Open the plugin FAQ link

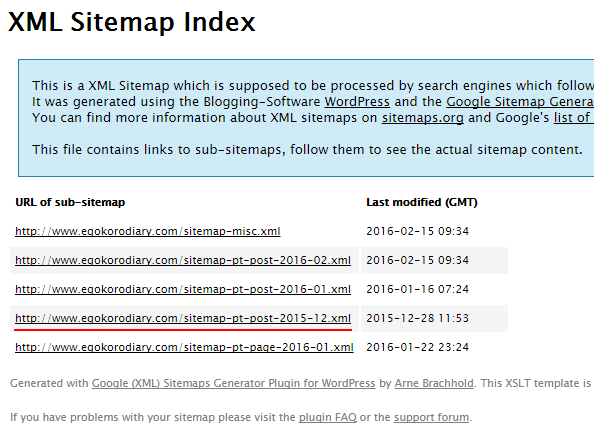point(328,417)
